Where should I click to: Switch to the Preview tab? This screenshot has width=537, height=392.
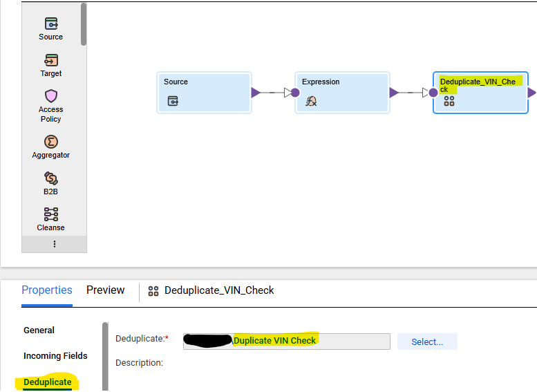[x=106, y=290]
